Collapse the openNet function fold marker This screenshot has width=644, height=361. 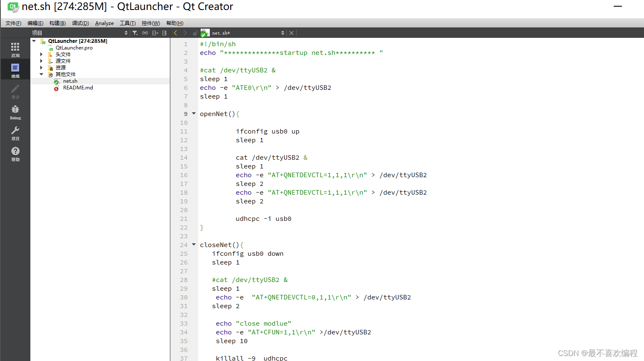pyautogui.click(x=194, y=114)
